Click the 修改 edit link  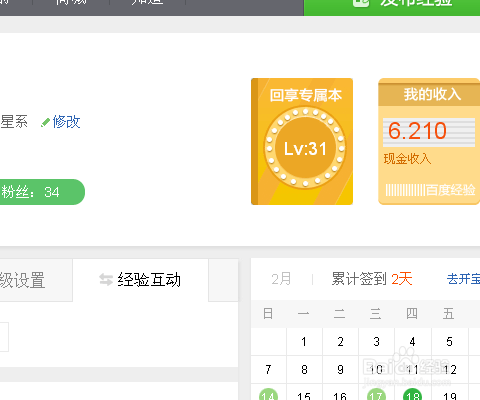pos(67,122)
